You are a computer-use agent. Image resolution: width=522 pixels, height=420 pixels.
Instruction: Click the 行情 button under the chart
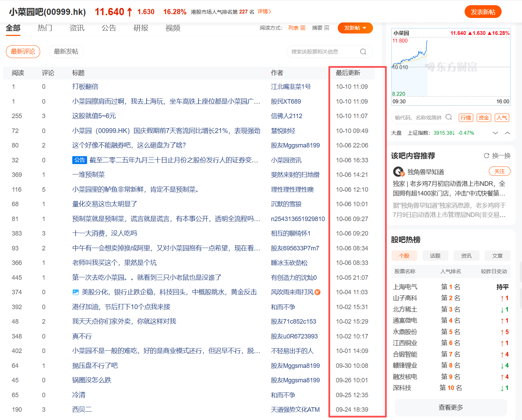pos(466,118)
